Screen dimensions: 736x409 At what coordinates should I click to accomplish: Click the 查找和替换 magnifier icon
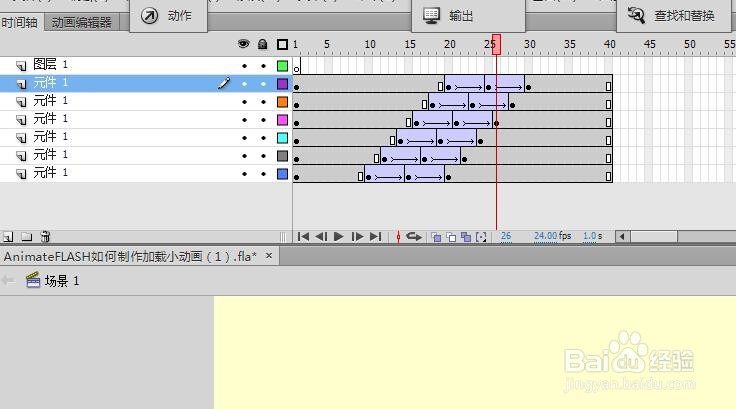636,15
